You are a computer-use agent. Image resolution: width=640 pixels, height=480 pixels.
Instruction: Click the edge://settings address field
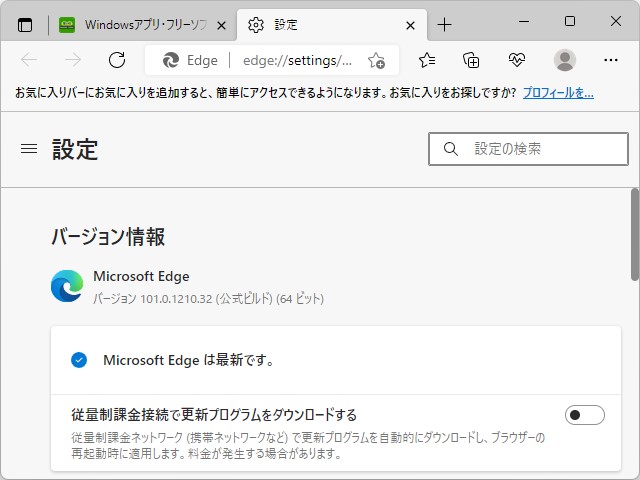tap(297, 60)
